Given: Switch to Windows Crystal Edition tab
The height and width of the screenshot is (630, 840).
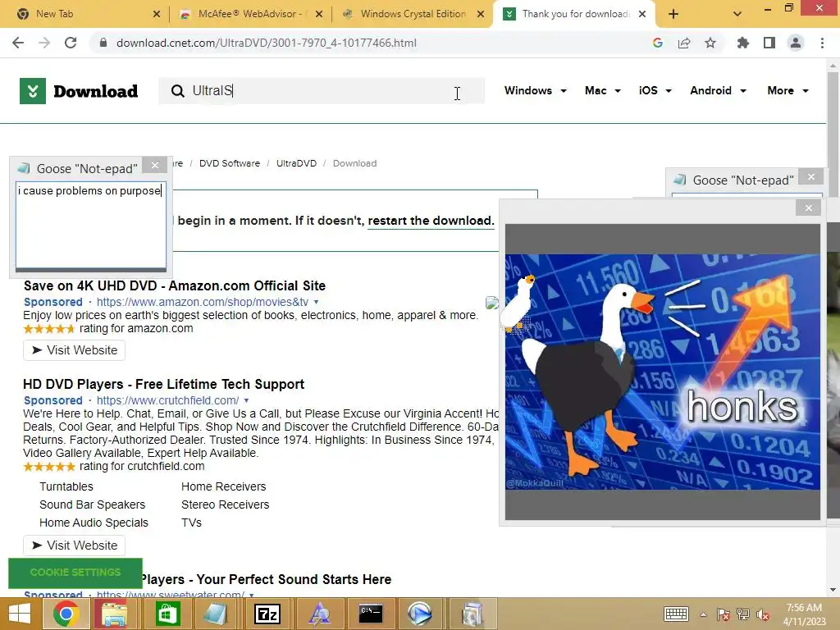Looking at the screenshot, I should pyautogui.click(x=412, y=14).
